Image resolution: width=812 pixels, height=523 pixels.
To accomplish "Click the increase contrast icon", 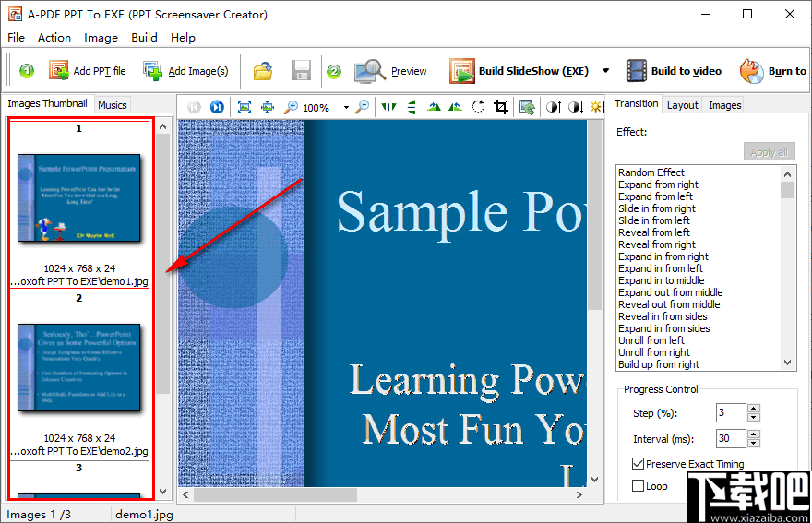I will coord(553,107).
